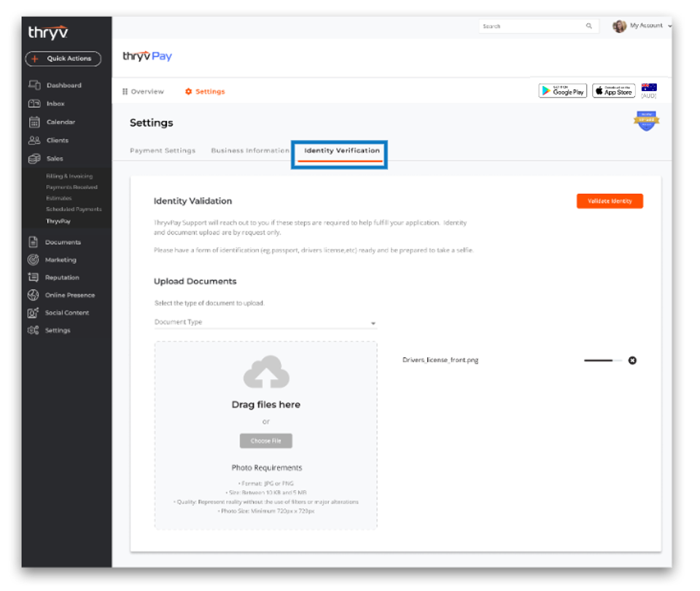The width and height of the screenshot is (700, 591).
Task: Switch to the Payment Settings tab
Action: click(163, 151)
